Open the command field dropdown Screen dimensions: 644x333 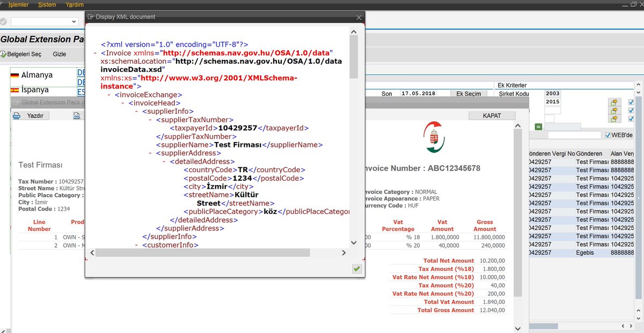[x=74, y=21]
